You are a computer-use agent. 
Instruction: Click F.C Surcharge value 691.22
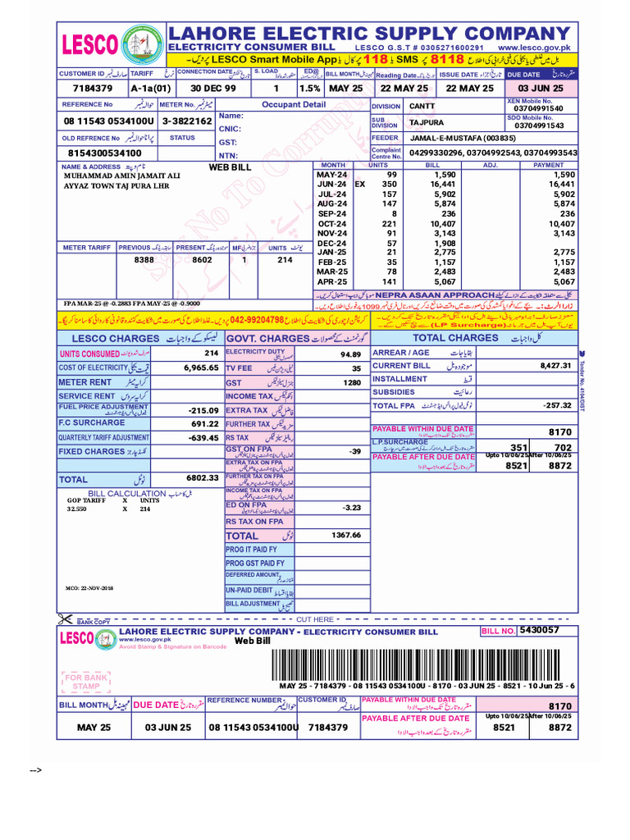click(205, 424)
